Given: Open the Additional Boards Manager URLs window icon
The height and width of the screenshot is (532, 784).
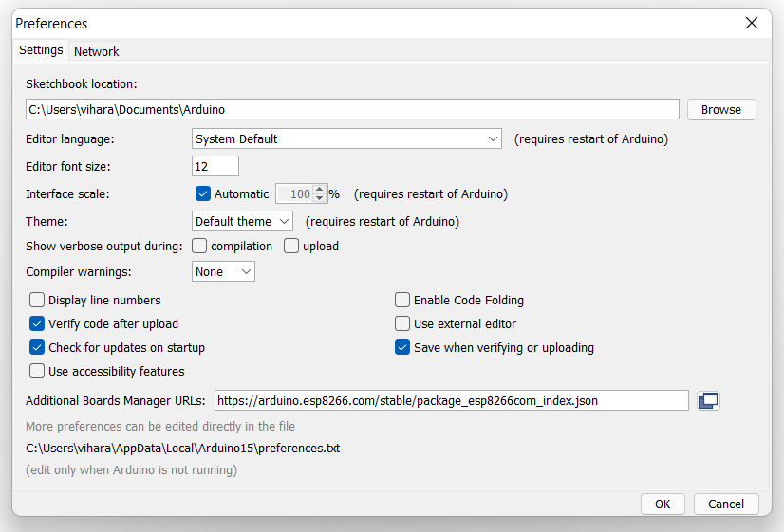Looking at the screenshot, I should pyautogui.click(x=708, y=400).
